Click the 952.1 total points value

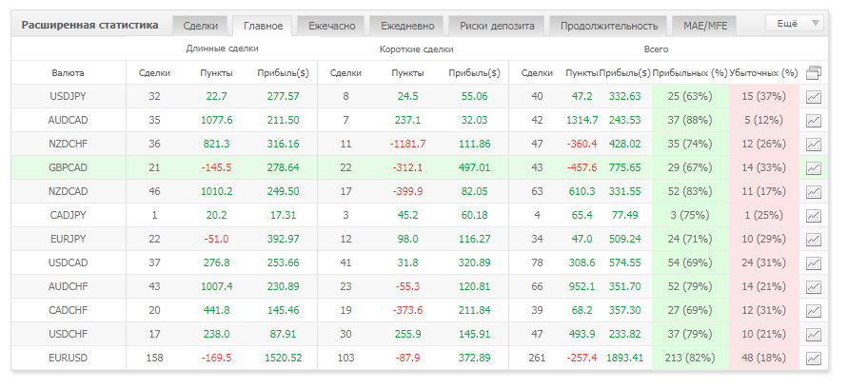coord(582,286)
